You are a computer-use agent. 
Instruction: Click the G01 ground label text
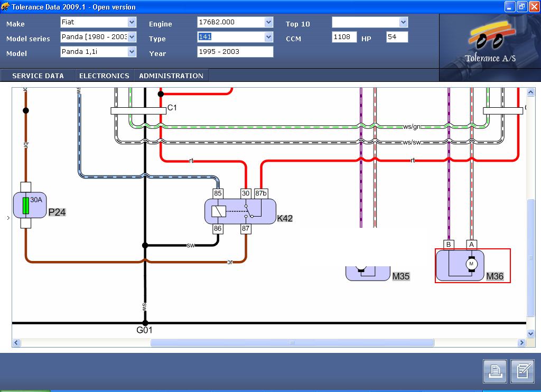click(144, 330)
